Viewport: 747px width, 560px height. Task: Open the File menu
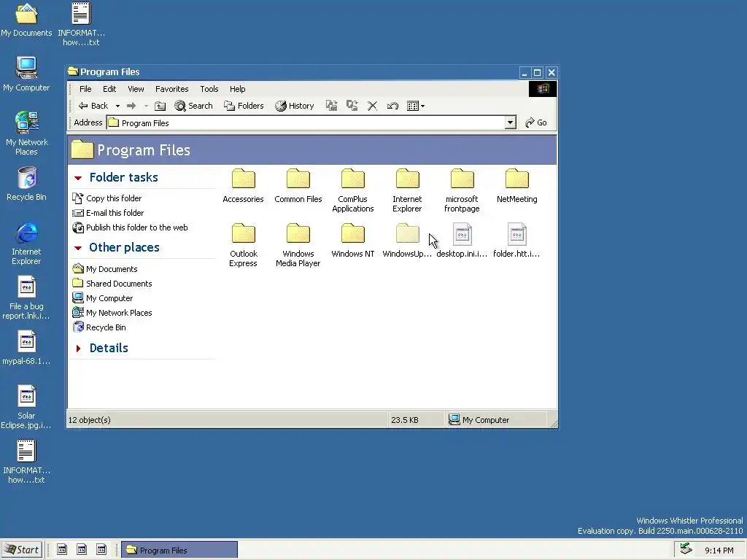(86, 89)
